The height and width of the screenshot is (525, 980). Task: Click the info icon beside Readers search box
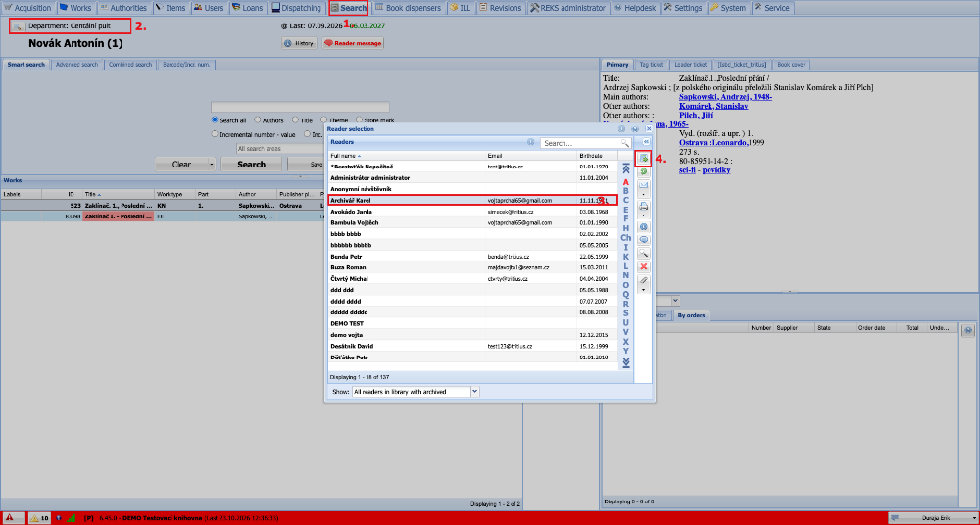[x=530, y=142]
